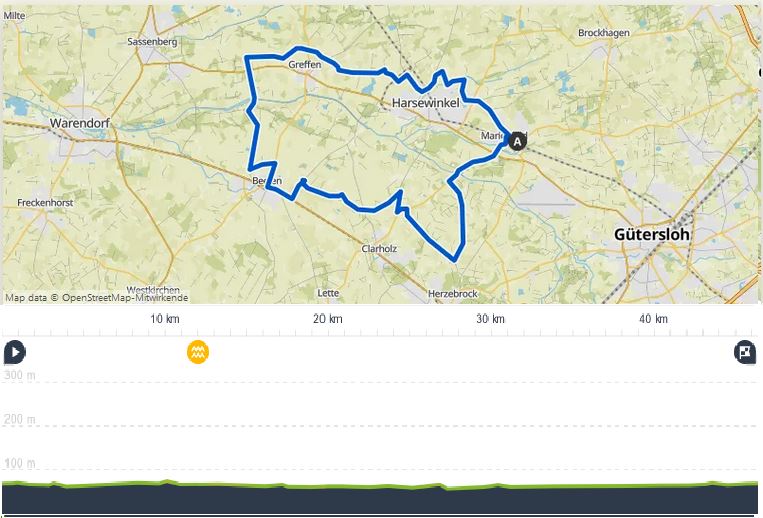Select the black A start marker on map

tap(517, 141)
